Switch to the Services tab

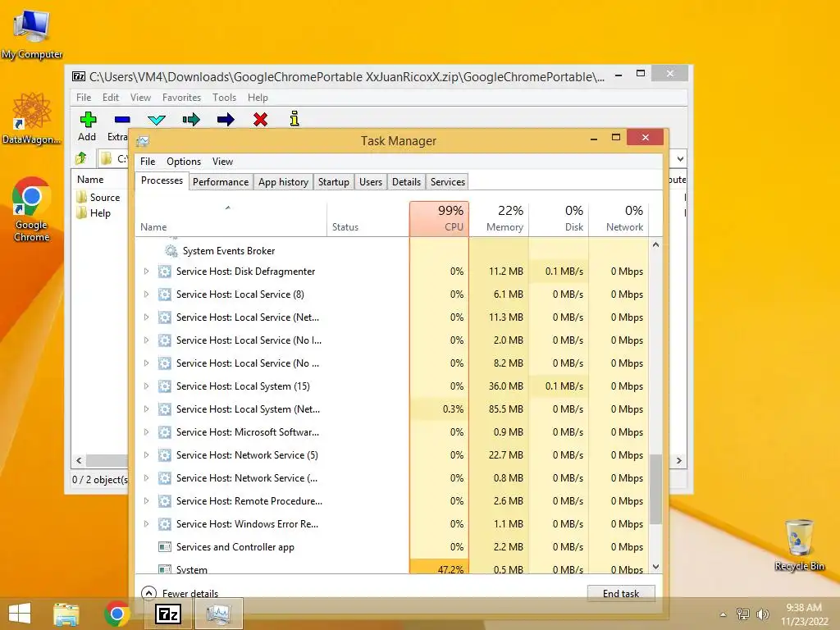coord(448,182)
